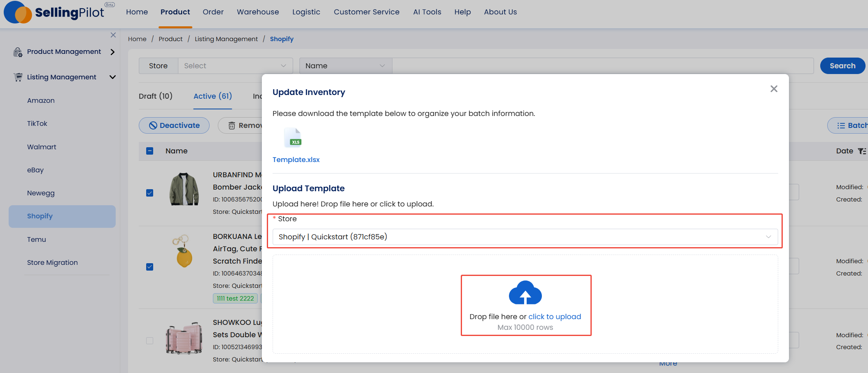Click the lemon AirTag case thumbnail
The image size is (868, 373).
pos(184,251)
